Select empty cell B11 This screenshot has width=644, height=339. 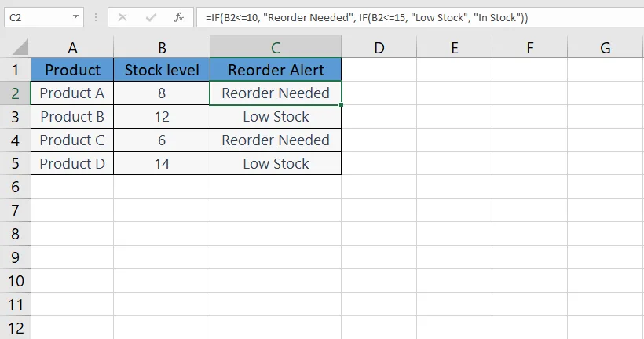162,304
